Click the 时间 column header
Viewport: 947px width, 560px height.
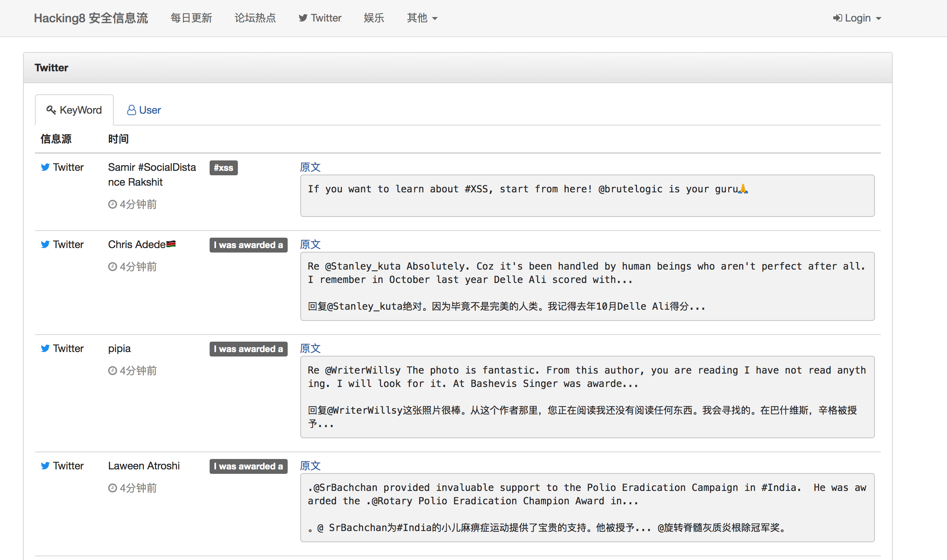119,139
